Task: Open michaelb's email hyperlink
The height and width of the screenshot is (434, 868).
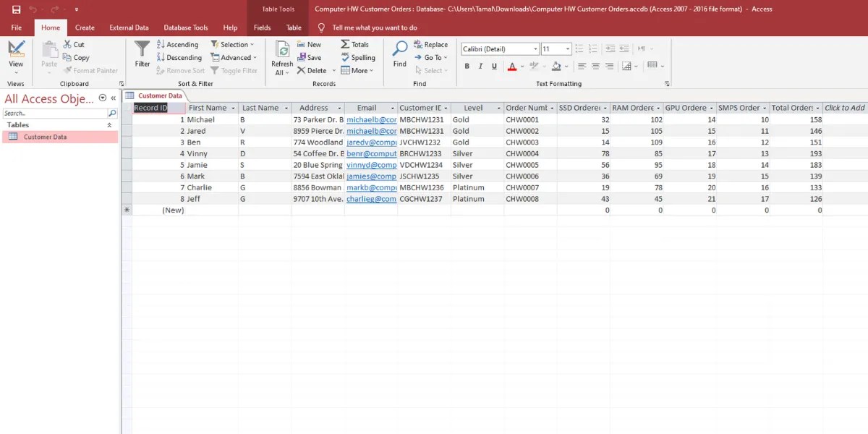Action: [x=371, y=119]
